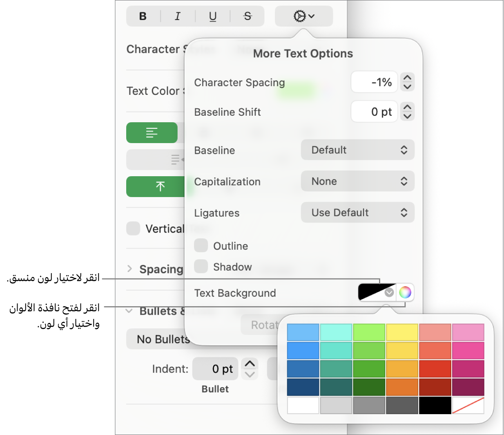The image size is (504, 435).
Task: Collapse the Bullets section
Action: (129, 311)
